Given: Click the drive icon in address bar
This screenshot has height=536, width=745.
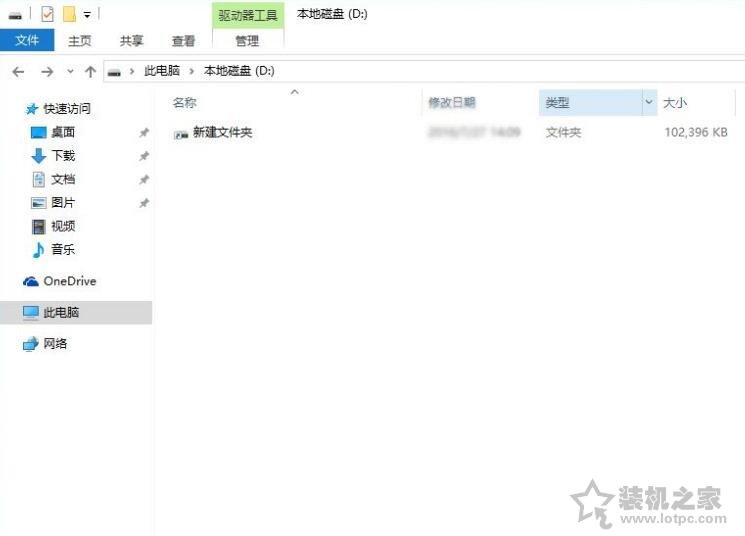Looking at the screenshot, I should tap(114, 72).
